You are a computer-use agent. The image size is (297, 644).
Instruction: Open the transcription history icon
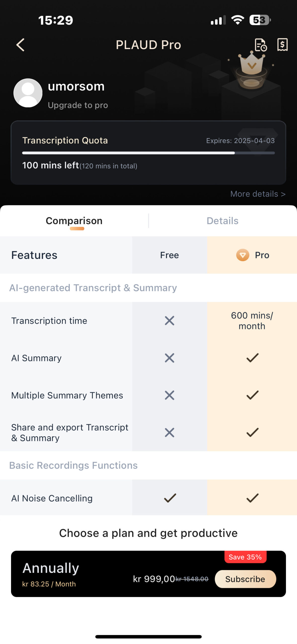(261, 45)
